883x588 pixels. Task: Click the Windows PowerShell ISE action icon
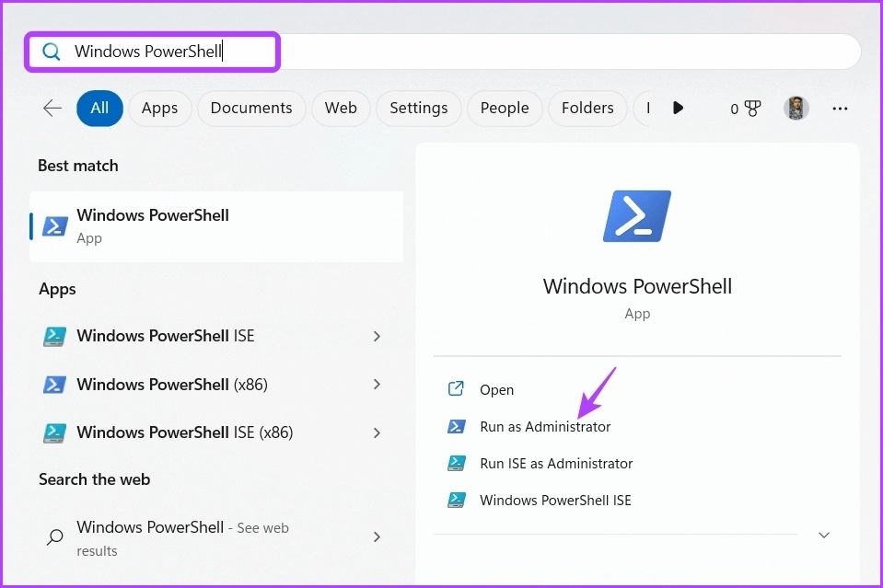click(456, 500)
